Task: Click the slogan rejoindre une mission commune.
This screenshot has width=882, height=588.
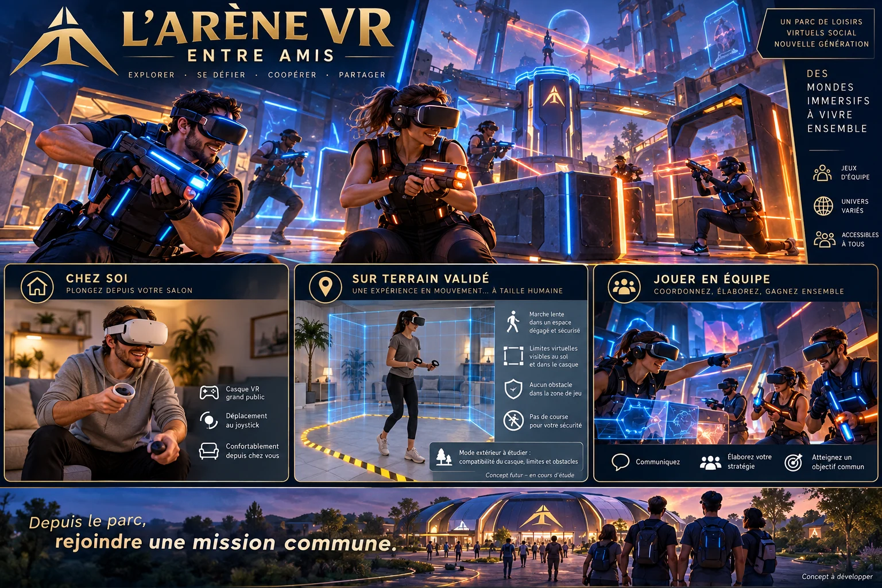Action: [226, 542]
